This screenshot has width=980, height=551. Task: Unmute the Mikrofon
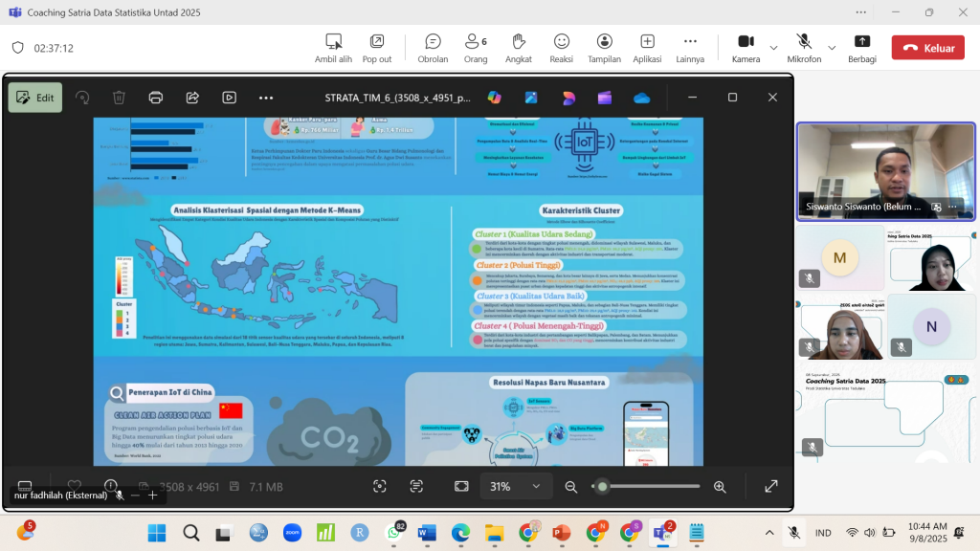804,47
